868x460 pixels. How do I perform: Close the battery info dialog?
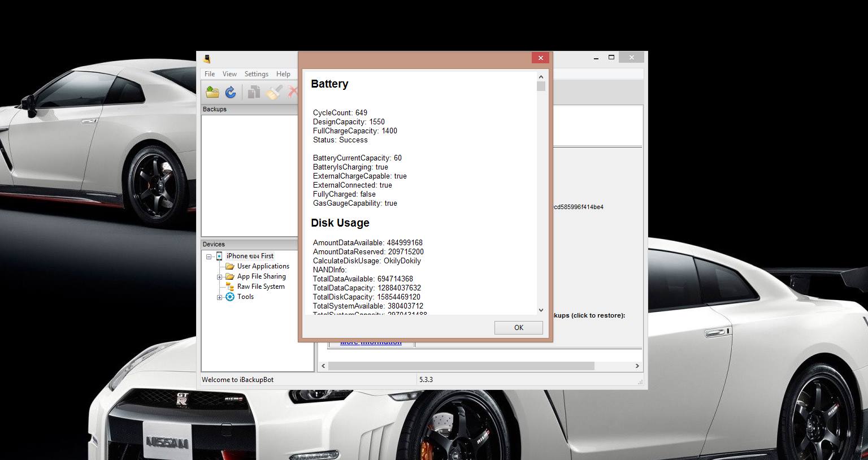tap(540, 58)
